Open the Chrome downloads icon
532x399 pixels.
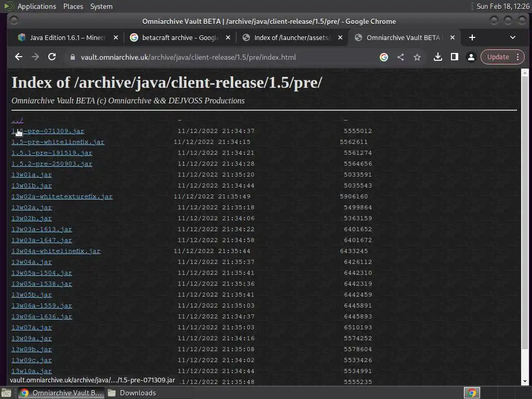point(437,57)
